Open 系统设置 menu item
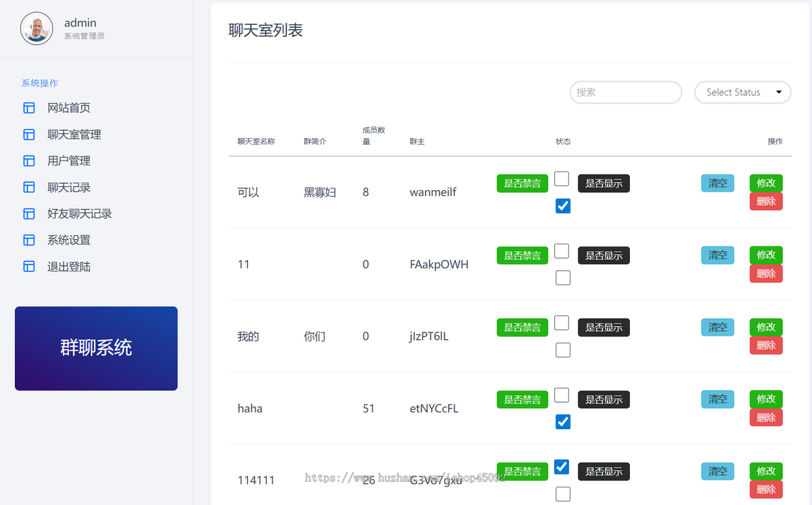The image size is (812, 505). tap(69, 240)
